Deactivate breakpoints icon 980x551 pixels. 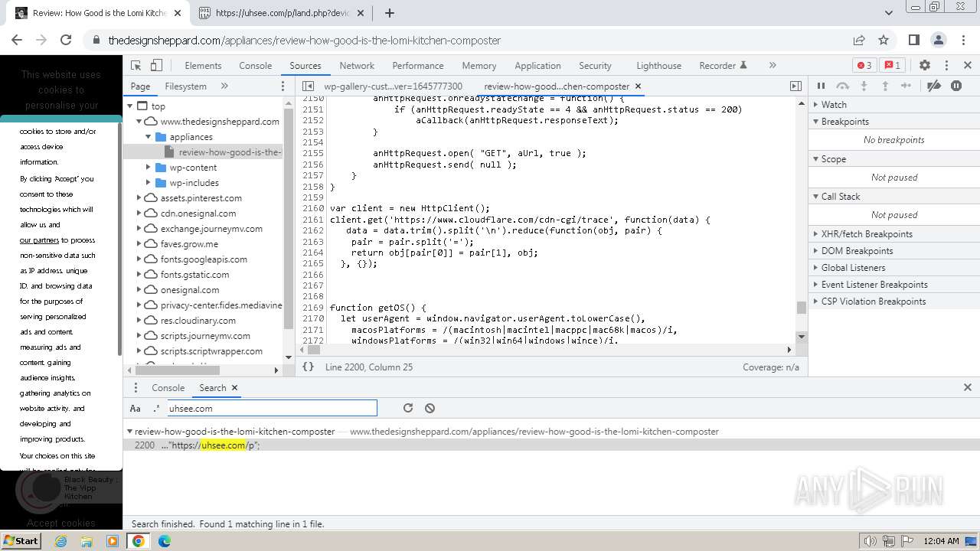point(933,86)
